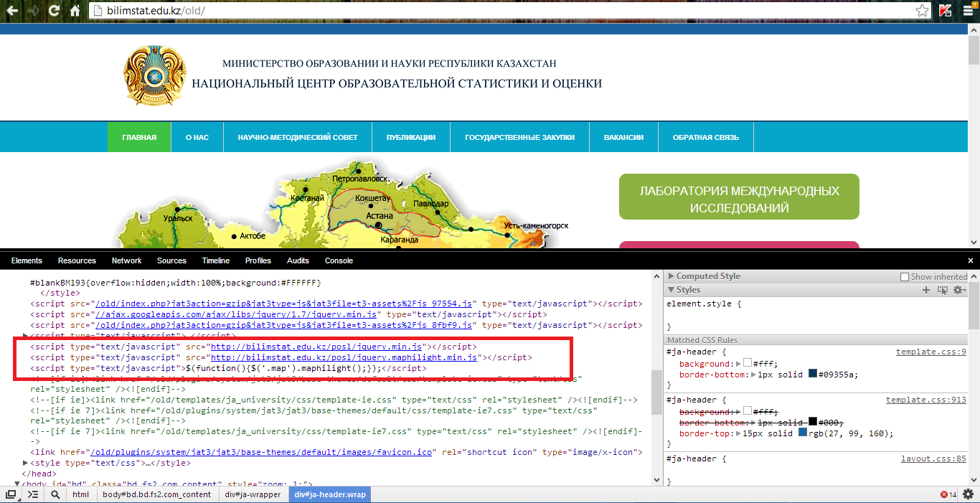The image size is (980, 503).
Task: Switch to the Sources panel
Action: click(171, 260)
